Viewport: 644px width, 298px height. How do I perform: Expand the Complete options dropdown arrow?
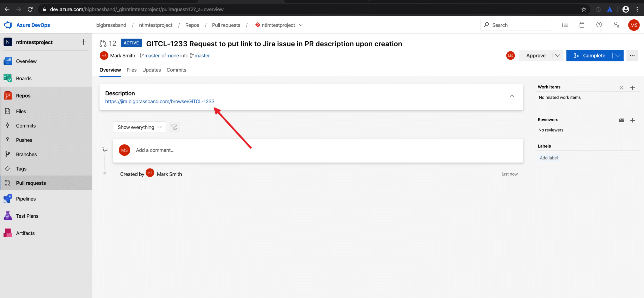click(x=618, y=55)
